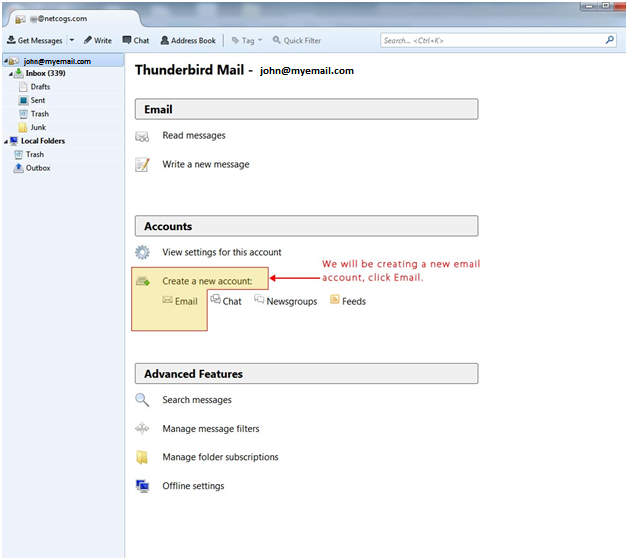Screen dimensions: 628x560
Task: Click the Read messages link
Action: [194, 136]
